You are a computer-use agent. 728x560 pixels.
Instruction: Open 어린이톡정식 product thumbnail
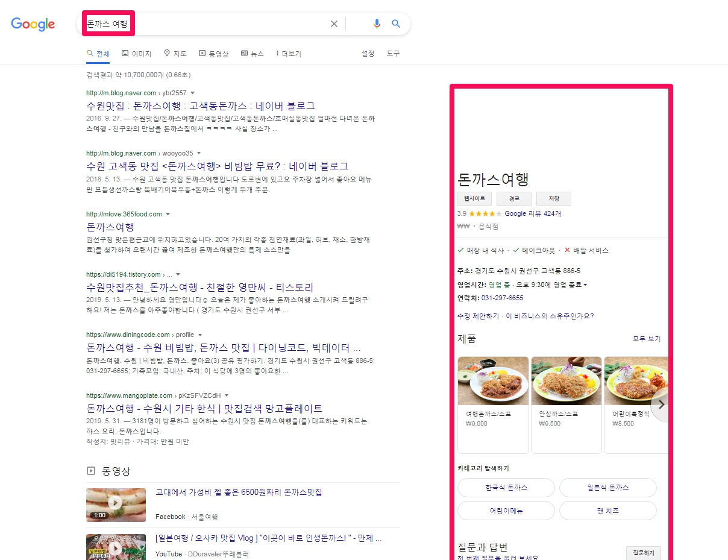click(x=636, y=381)
